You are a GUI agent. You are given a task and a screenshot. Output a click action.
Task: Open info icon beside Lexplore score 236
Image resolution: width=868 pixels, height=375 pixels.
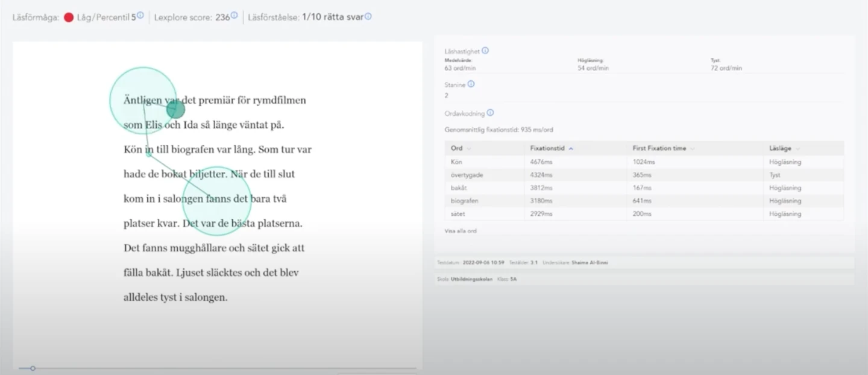tap(234, 16)
